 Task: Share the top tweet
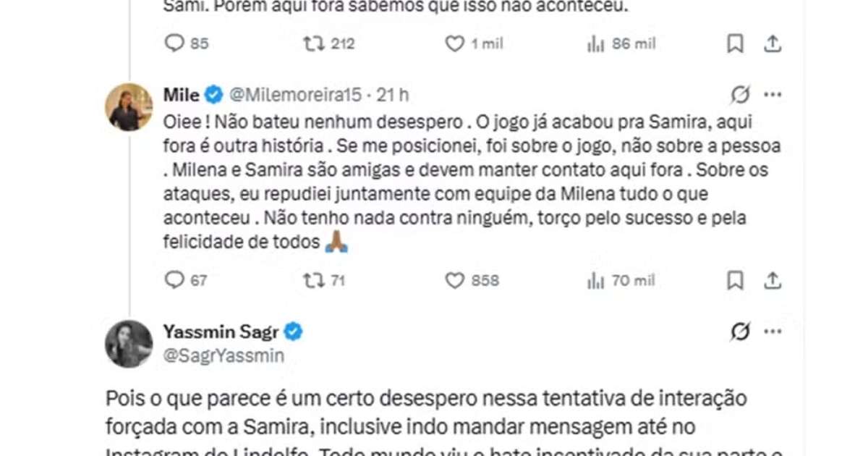773,44
